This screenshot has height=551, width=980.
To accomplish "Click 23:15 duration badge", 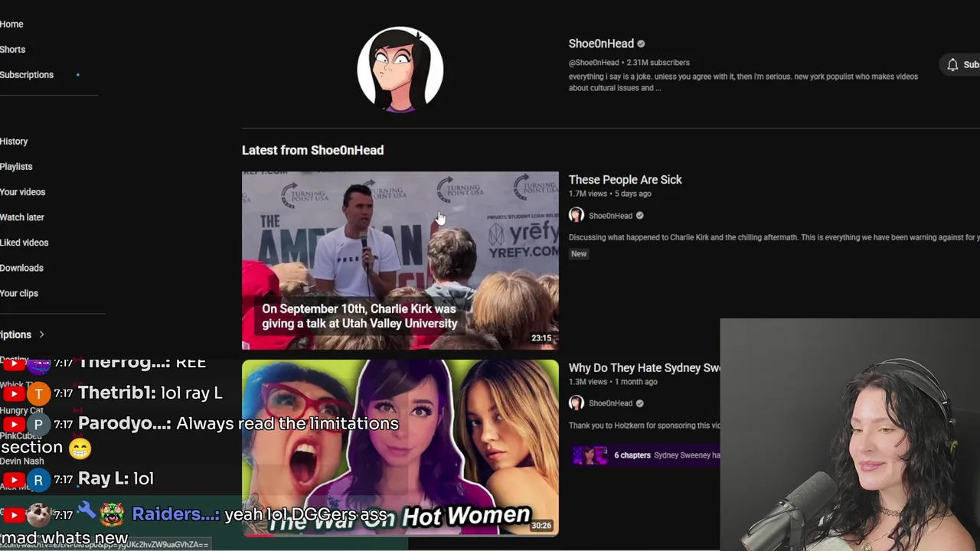I will pyautogui.click(x=541, y=338).
